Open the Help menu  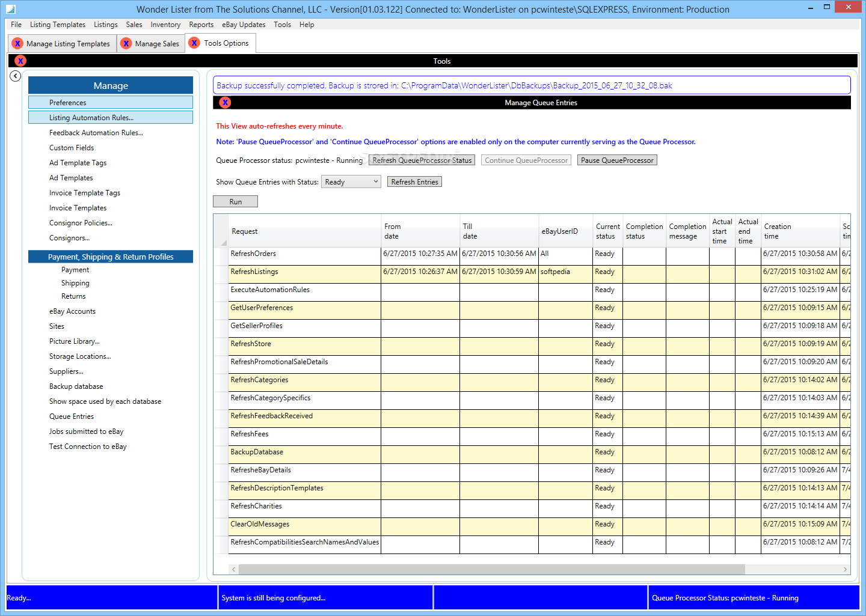click(x=307, y=25)
